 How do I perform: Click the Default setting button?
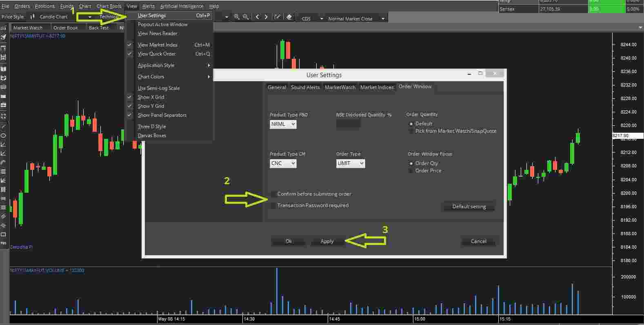coord(469,207)
